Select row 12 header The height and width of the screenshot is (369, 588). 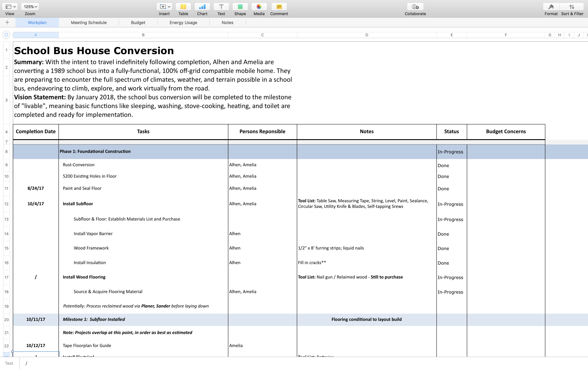click(6, 204)
